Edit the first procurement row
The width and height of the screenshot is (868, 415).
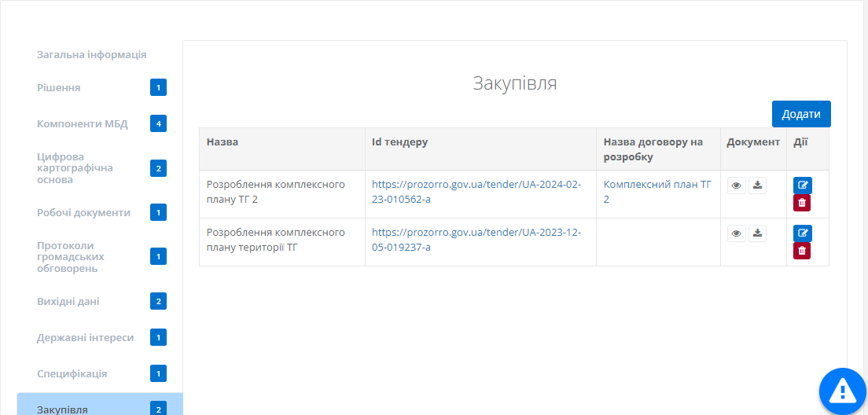click(x=802, y=185)
